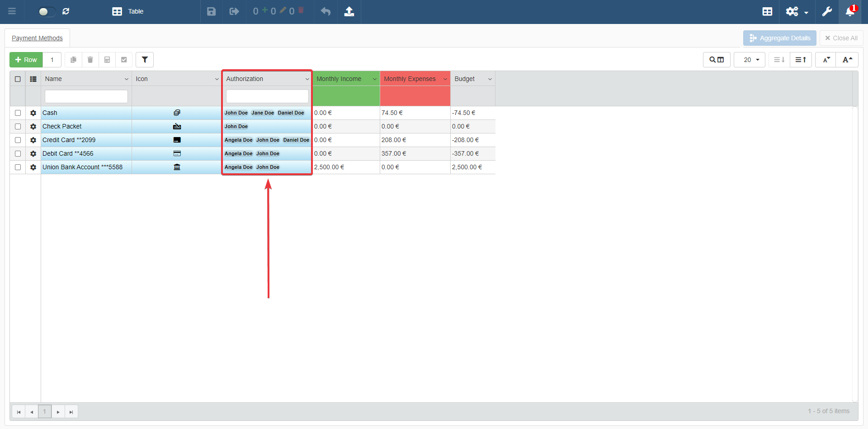This screenshot has height=429, width=868.
Task: Click the delete rows trash icon
Action: coord(90,60)
